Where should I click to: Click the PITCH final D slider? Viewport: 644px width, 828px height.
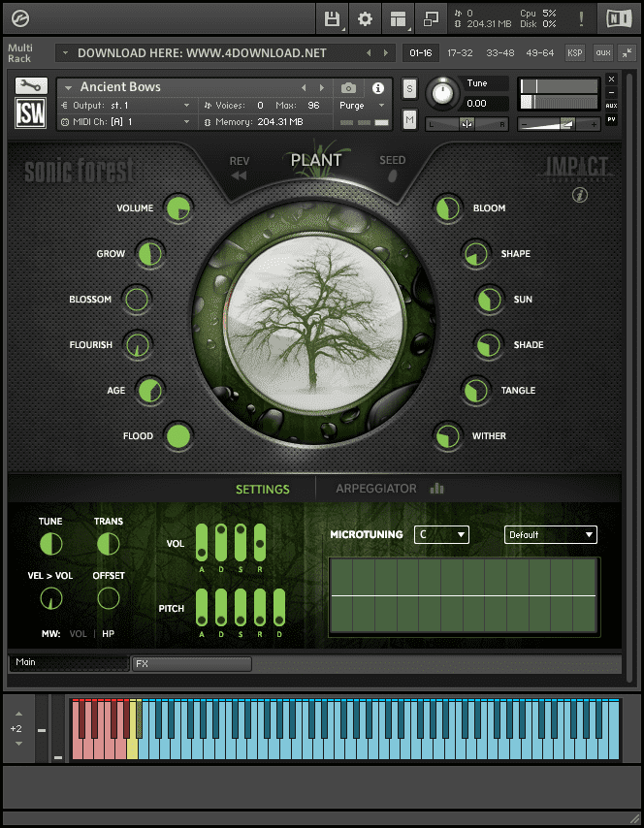point(279,608)
